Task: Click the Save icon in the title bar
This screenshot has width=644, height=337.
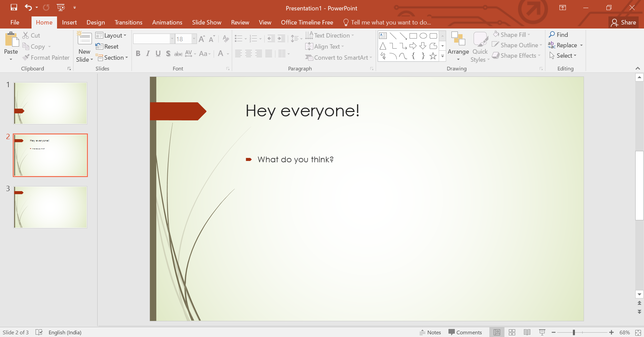Action: pyautogui.click(x=14, y=7)
